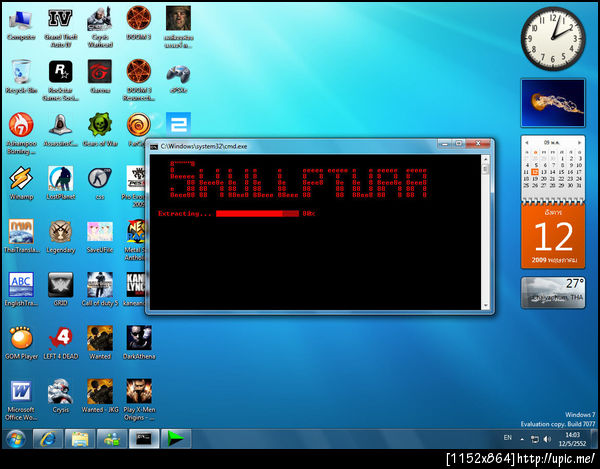
Task: Click the cmd window scrollbar thumb
Action: click(486, 169)
